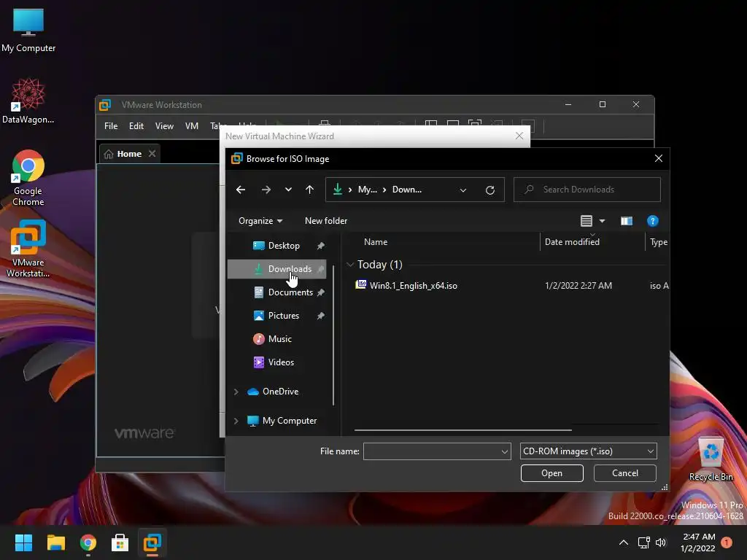The image size is (747, 560).
Task: Open the volume tray icon
Action: pos(661,542)
